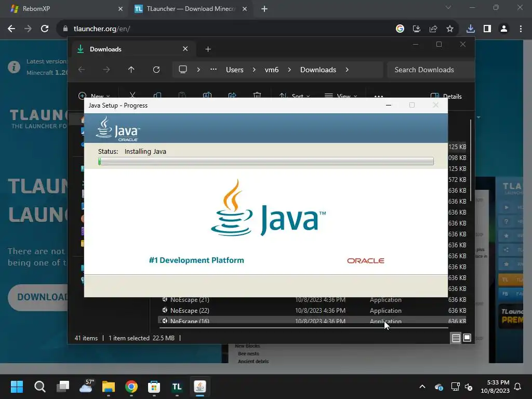The image size is (532, 399).
Task: Click Users in the Explorer breadcrumb
Action: pyautogui.click(x=234, y=70)
